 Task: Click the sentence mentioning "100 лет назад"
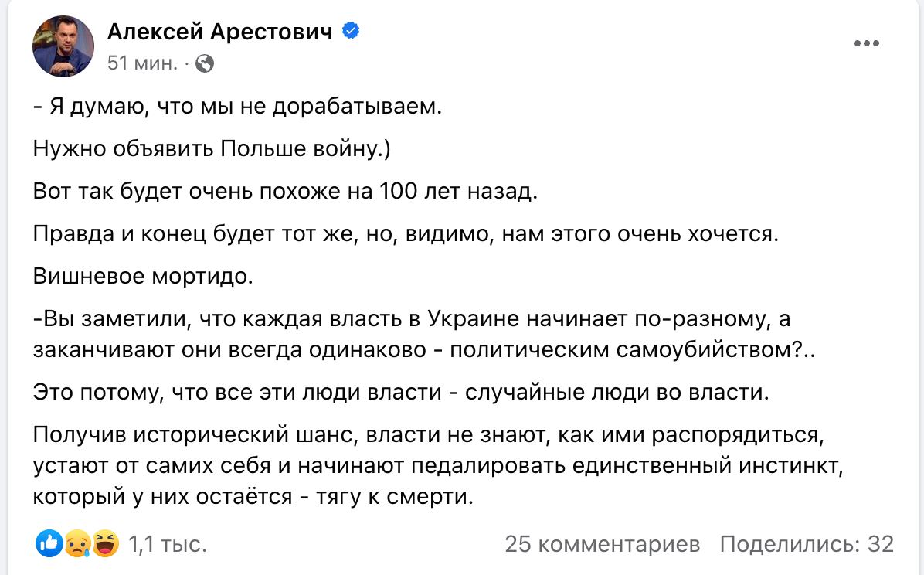coord(284,191)
